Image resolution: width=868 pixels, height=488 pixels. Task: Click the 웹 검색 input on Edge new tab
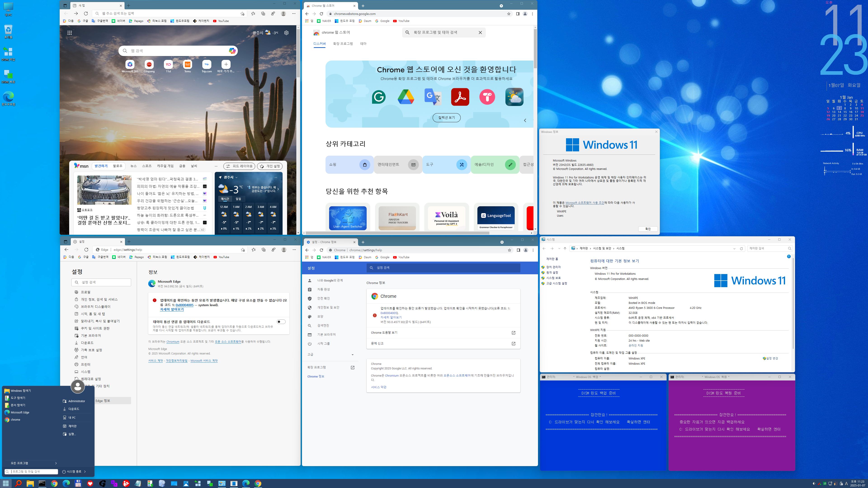point(178,51)
